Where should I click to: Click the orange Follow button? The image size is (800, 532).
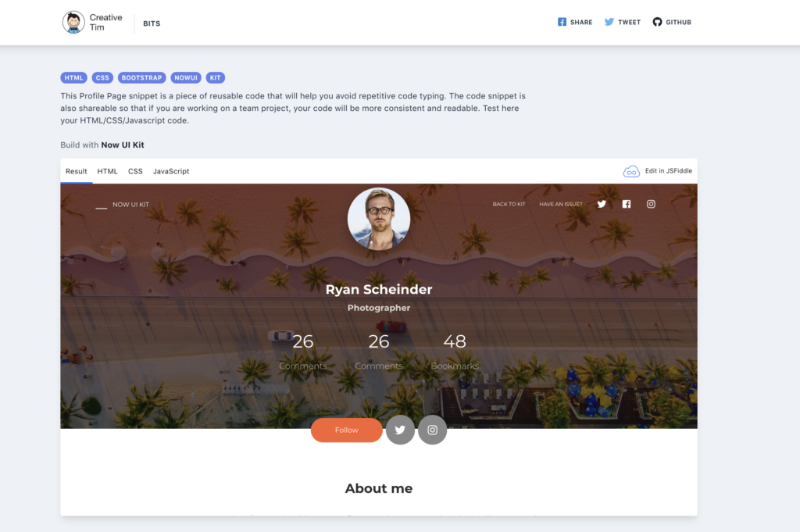tap(346, 430)
